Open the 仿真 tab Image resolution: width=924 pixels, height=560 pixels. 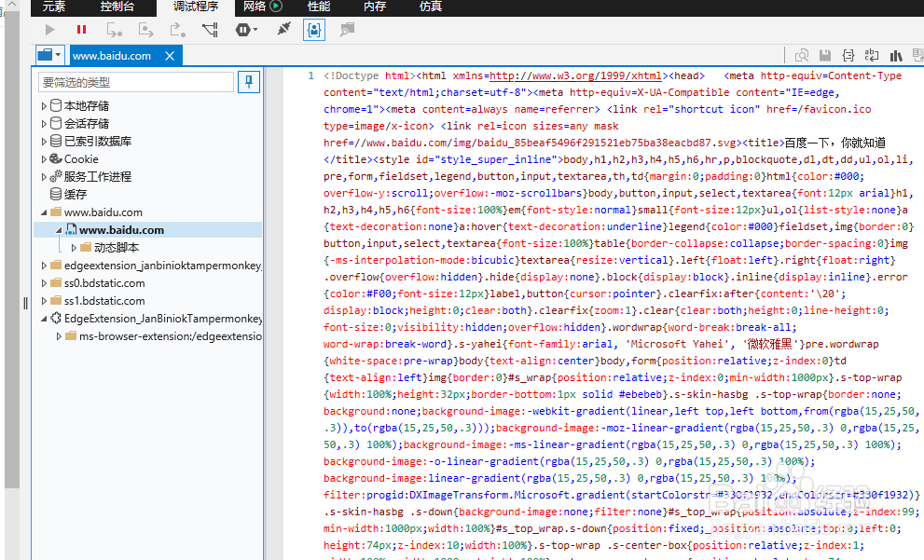[x=430, y=7]
